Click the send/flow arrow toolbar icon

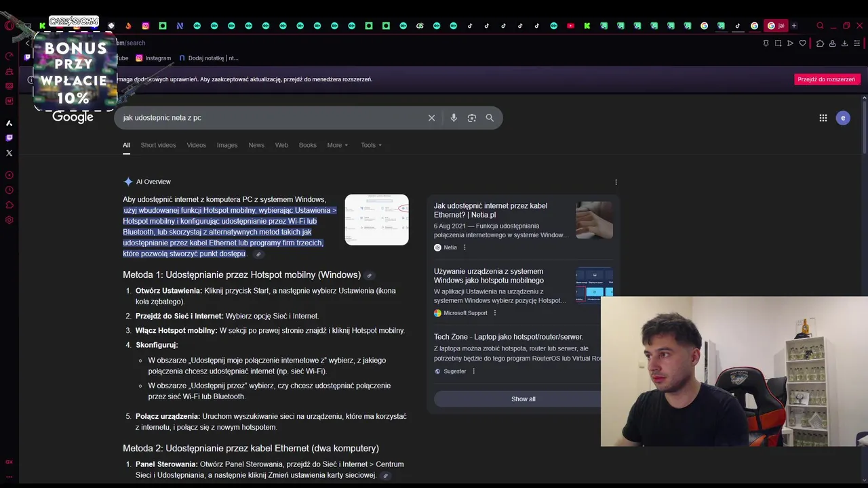click(790, 43)
